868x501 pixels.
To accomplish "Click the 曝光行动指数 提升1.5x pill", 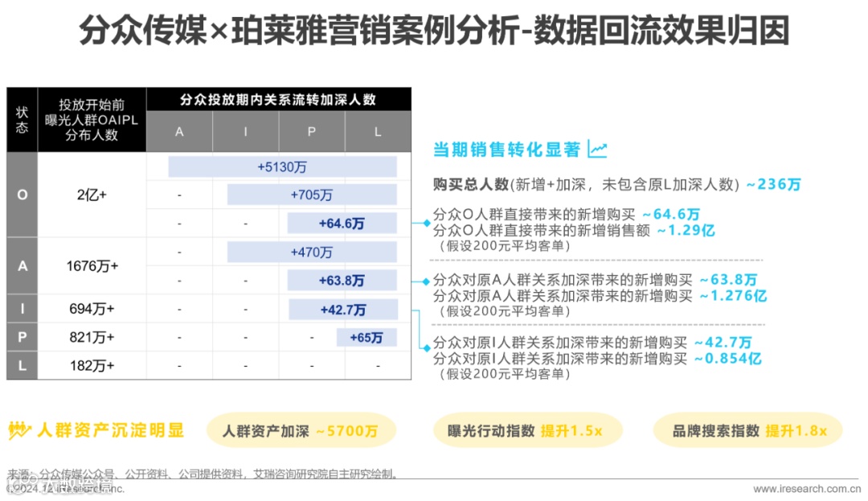I will pos(526,430).
